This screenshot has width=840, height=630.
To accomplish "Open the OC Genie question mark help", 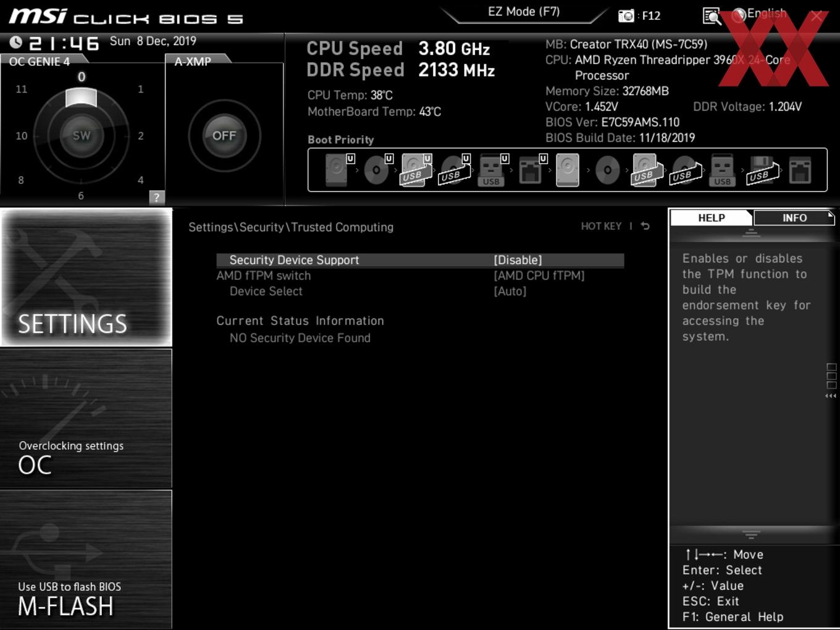I will pyautogui.click(x=157, y=197).
